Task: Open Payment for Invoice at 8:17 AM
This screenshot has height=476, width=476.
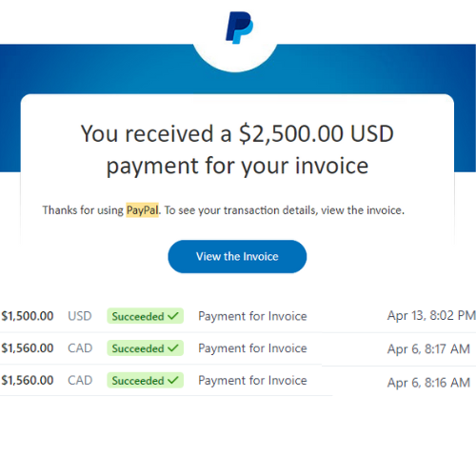Action: click(x=252, y=348)
